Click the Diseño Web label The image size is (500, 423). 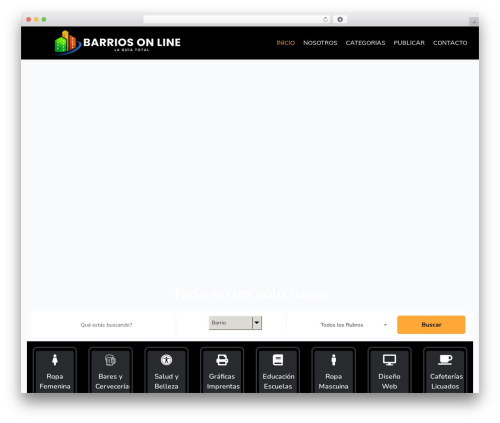[389, 381]
